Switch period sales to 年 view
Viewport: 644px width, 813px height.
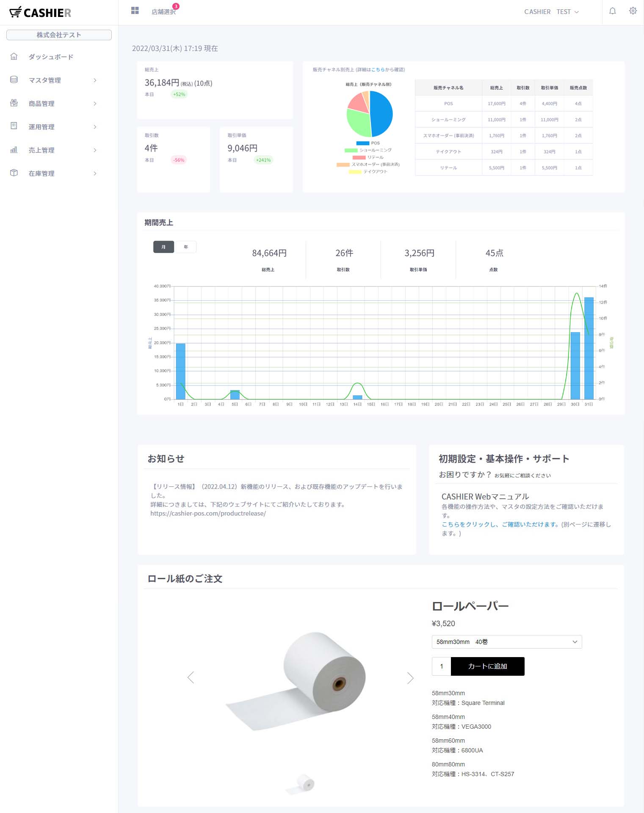coord(186,247)
